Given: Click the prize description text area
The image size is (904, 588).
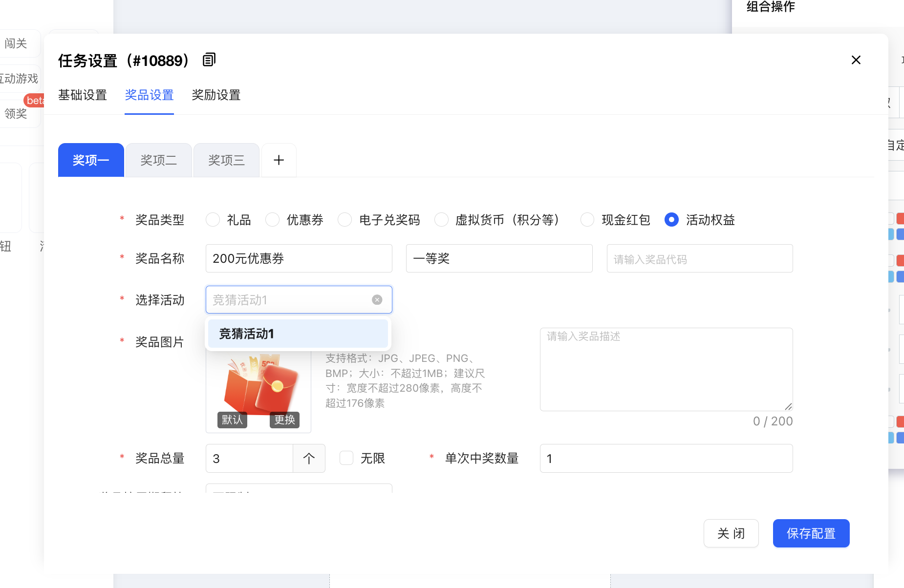Looking at the screenshot, I should click(x=666, y=369).
